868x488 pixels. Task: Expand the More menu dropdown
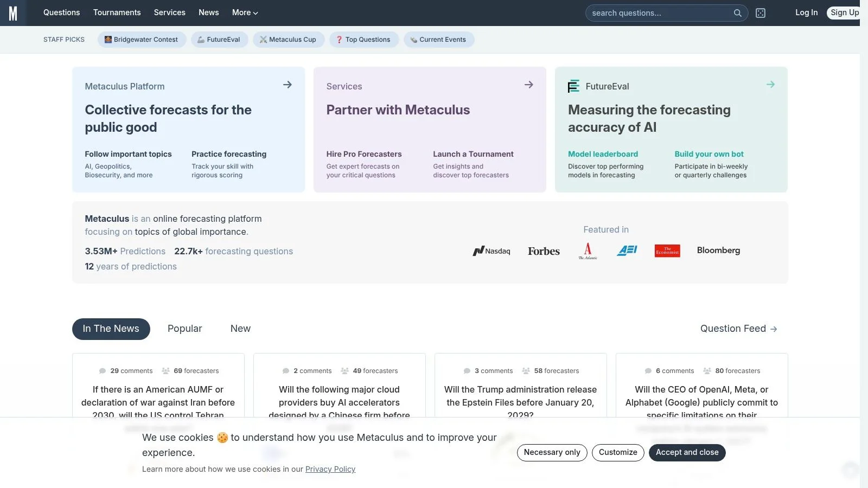point(245,12)
